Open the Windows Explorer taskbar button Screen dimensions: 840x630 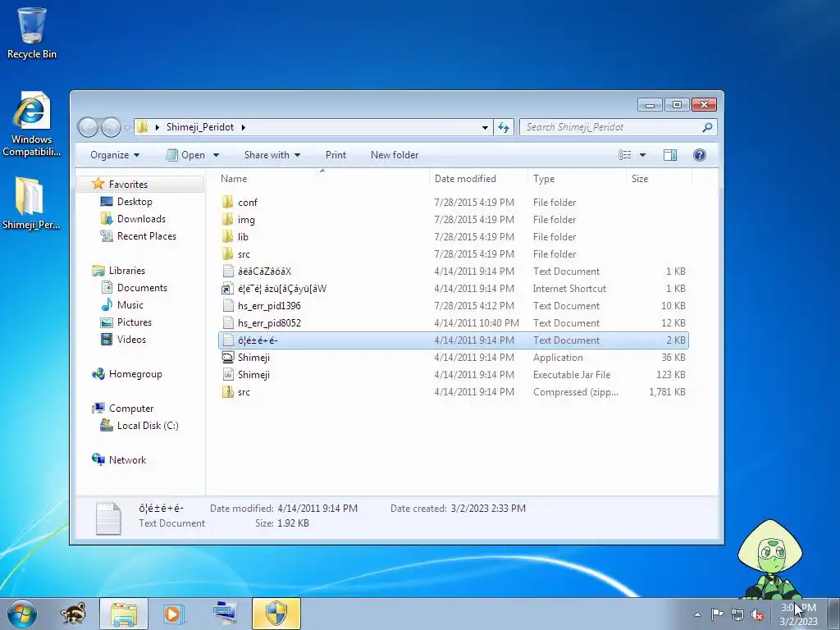pyautogui.click(x=124, y=614)
